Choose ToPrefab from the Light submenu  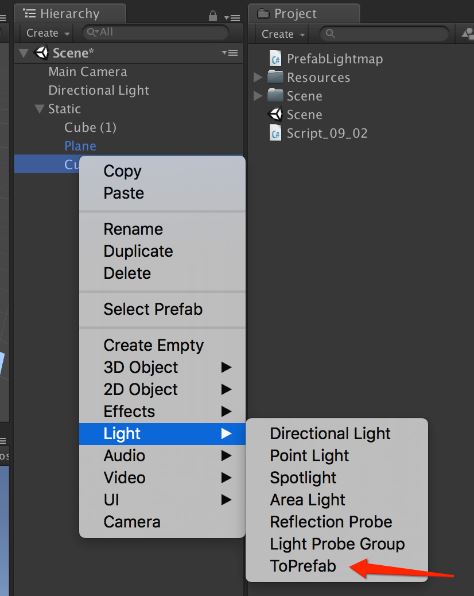(303, 566)
